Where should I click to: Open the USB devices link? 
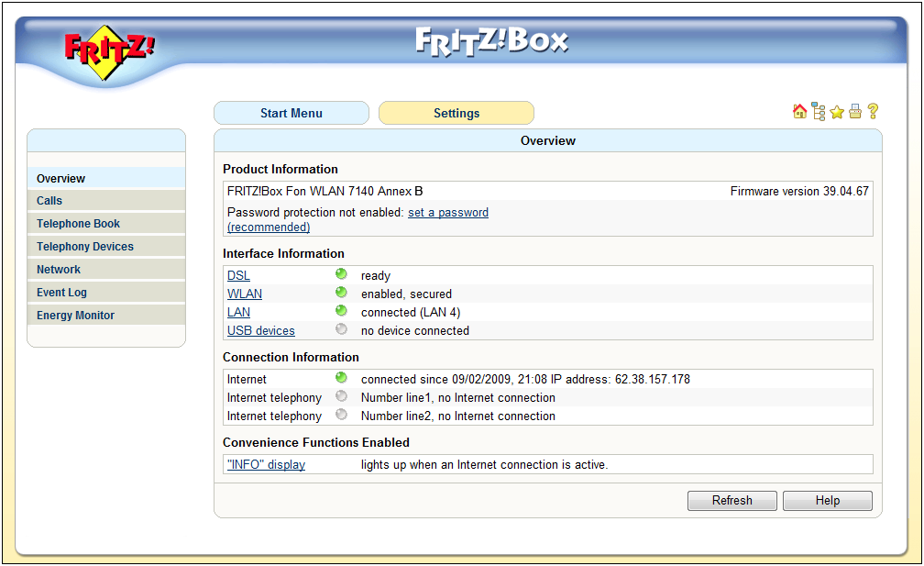click(261, 331)
